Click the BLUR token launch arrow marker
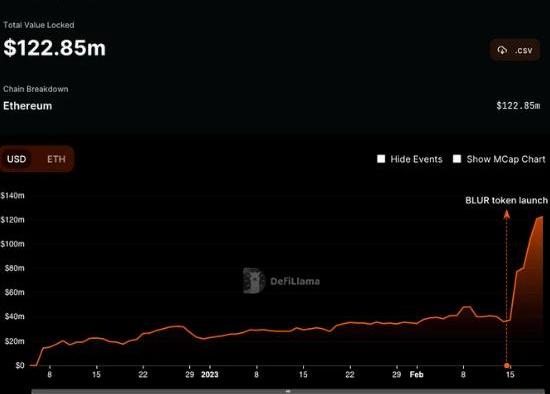 tap(507, 214)
